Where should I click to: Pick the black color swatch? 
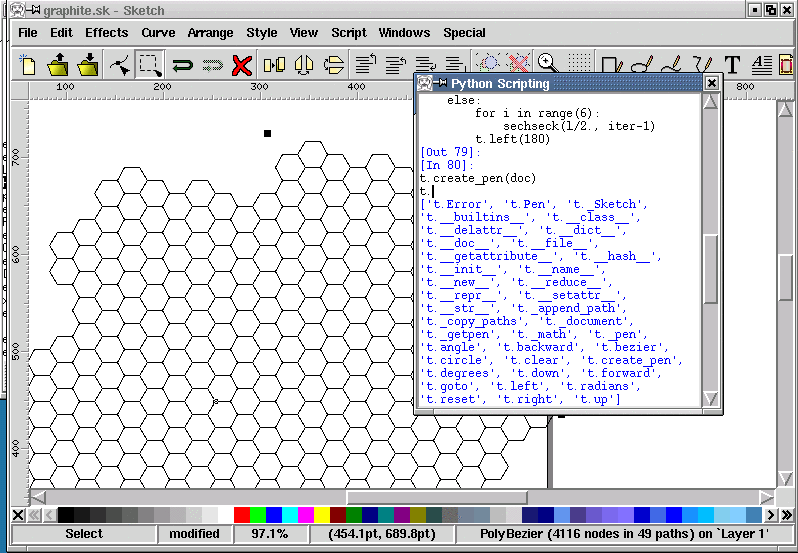(66, 515)
